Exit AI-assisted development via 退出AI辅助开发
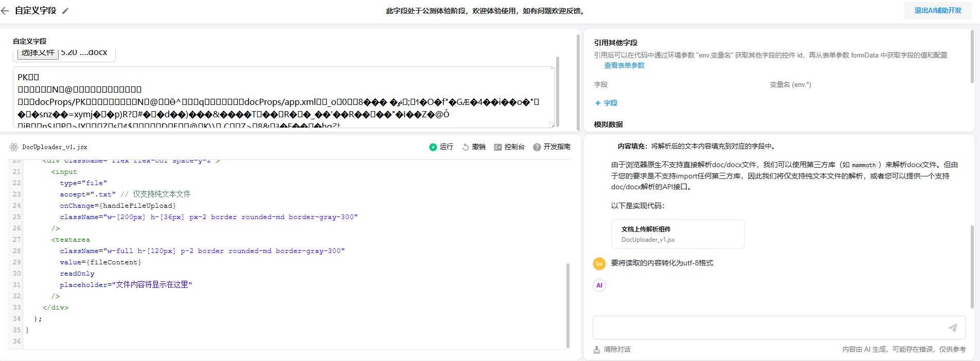980x361 pixels. pyautogui.click(x=937, y=11)
